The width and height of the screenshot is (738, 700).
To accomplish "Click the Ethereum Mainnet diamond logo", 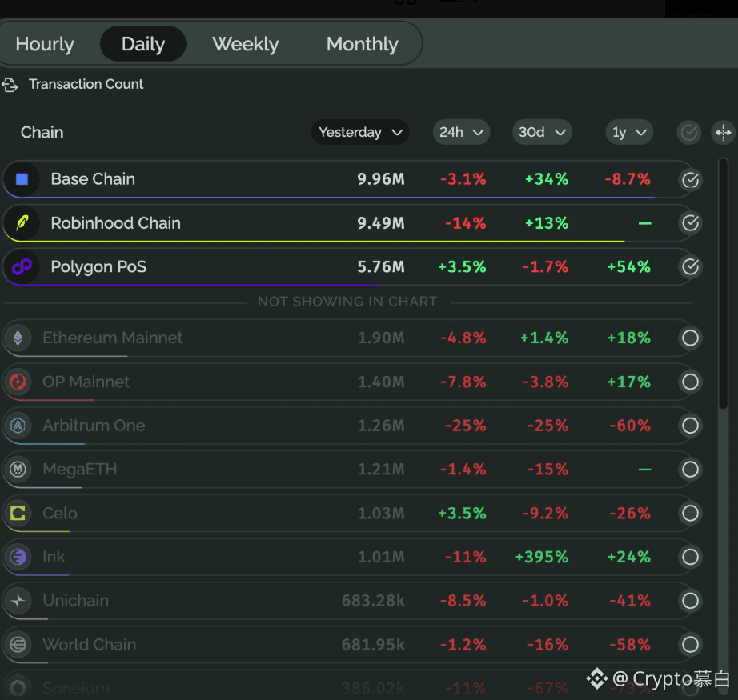I will (18, 338).
